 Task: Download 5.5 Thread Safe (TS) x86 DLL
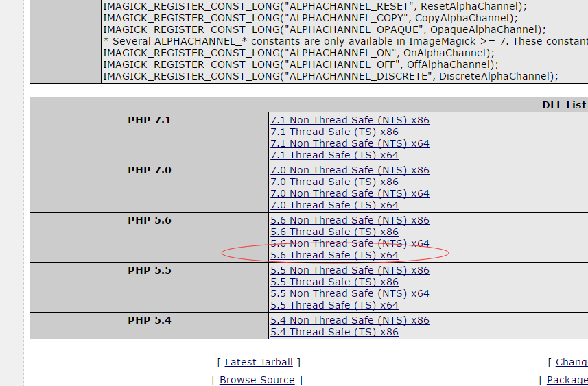point(335,282)
